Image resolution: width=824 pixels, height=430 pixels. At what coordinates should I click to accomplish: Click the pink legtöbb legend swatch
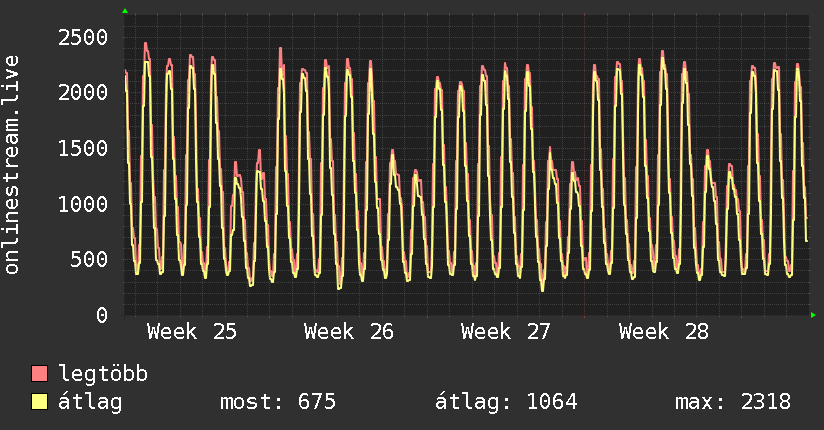click(39, 373)
